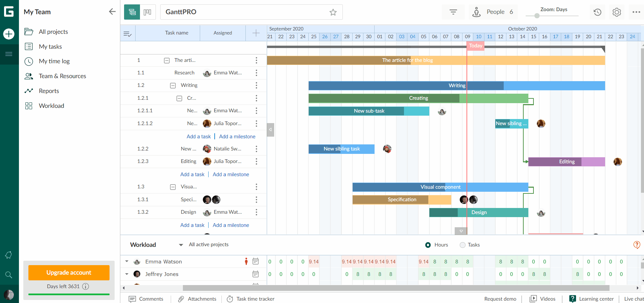Screen dimensions: 644x303
Task: Open Workload in sidebar
Action: click(51, 106)
